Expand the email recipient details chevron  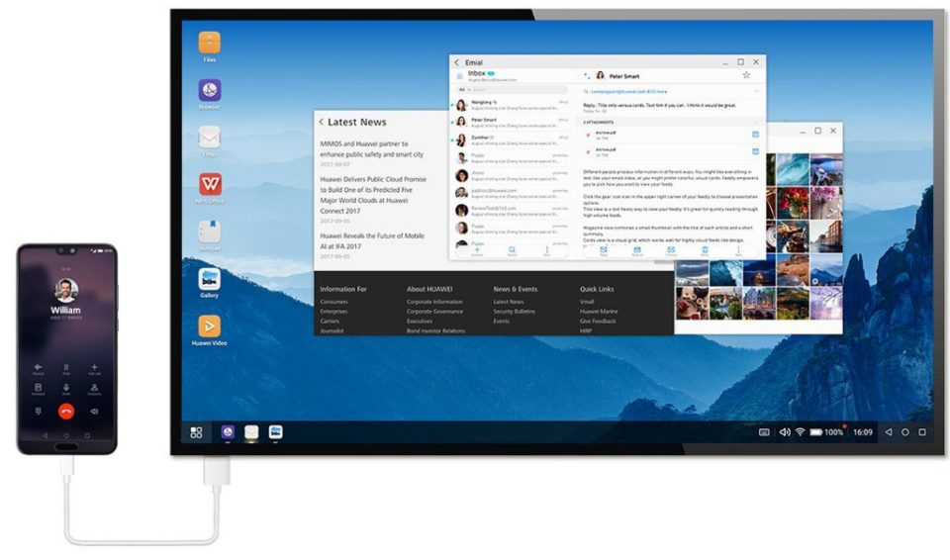(757, 91)
